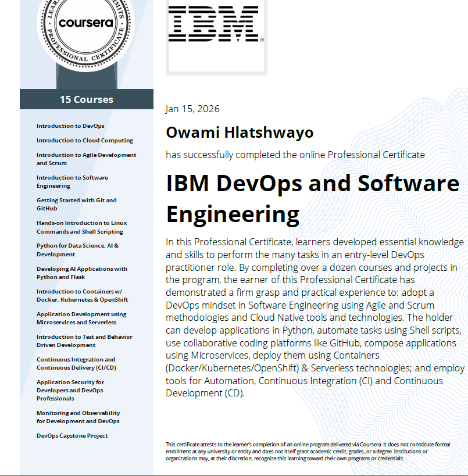Image resolution: width=468 pixels, height=476 pixels.
Task: Click Introduction to Test and Behavior Driven Development
Action: pos(84,341)
